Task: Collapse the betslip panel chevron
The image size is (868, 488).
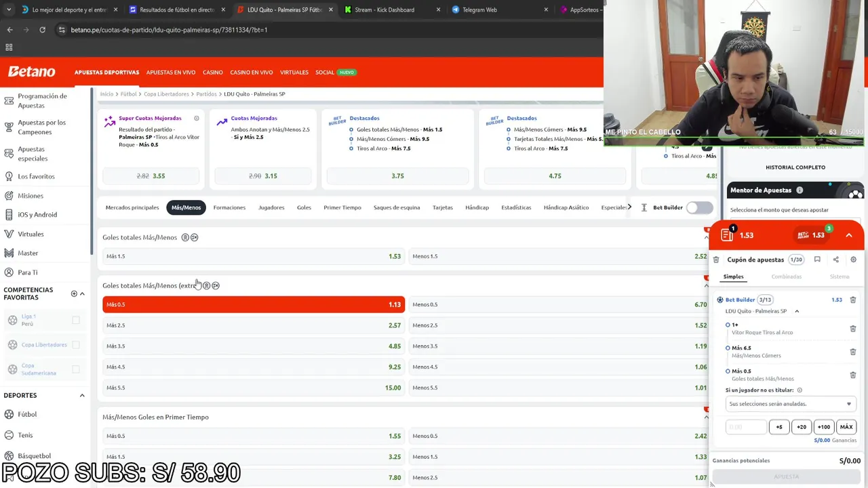Action: point(849,235)
